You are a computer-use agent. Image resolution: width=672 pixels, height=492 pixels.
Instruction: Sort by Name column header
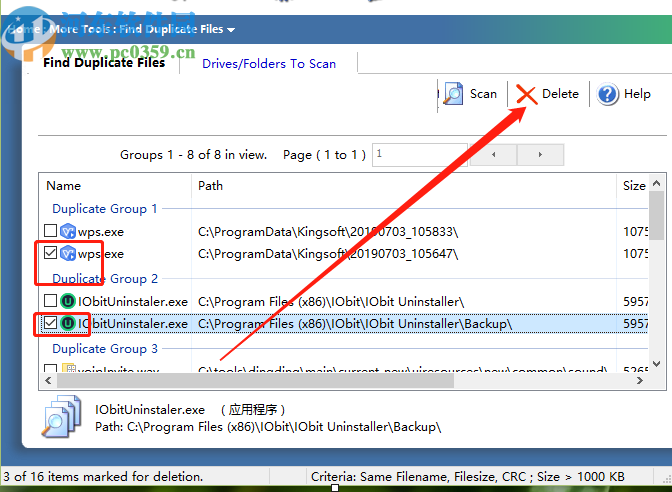pos(63,186)
